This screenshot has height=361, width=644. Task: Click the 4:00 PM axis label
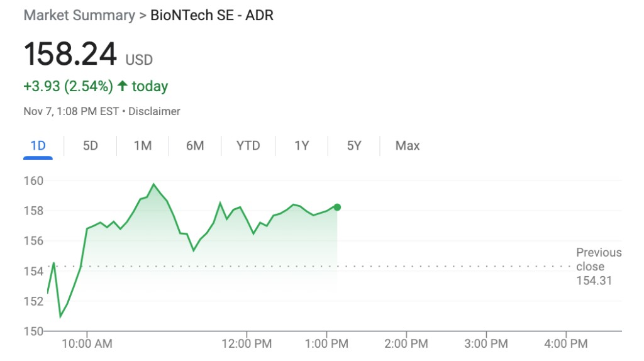pyautogui.click(x=565, y=343)
